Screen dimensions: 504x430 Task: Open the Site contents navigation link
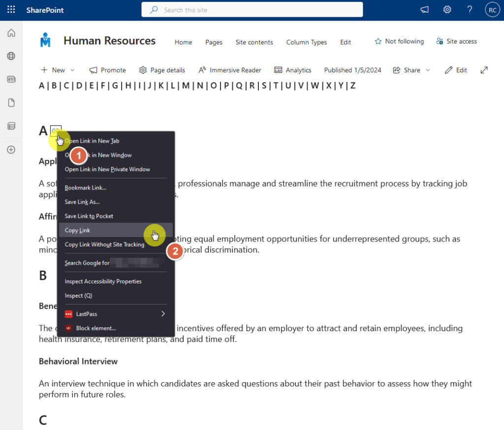[254, 42]
